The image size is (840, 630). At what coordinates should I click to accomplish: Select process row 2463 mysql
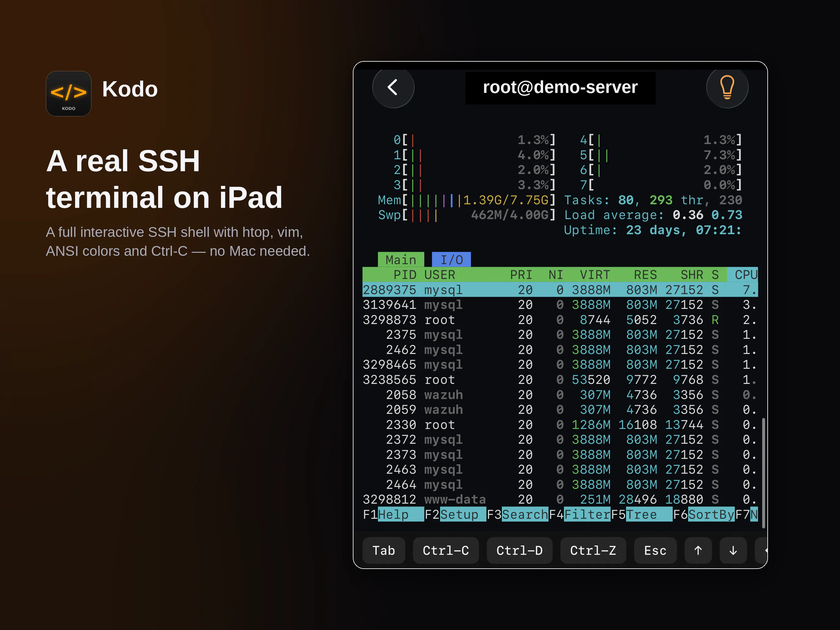(x=560, y=470)
